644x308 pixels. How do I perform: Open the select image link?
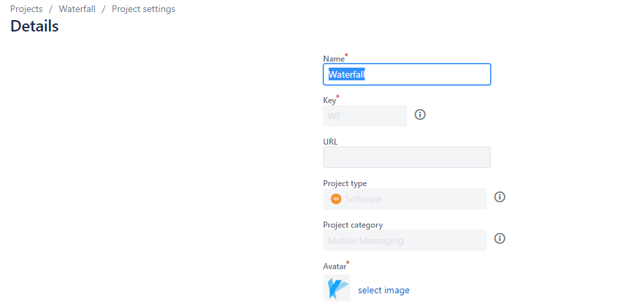pyautogui.click(x=384, y=290)
